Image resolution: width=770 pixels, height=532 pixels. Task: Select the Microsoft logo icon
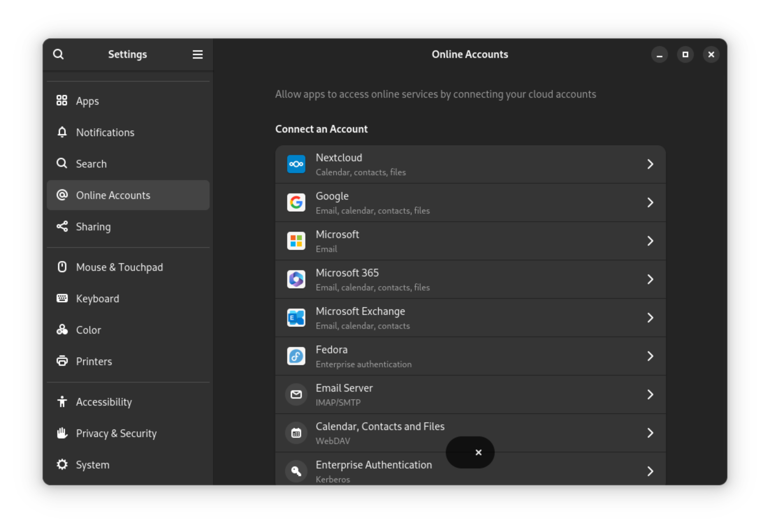[x=296, y=241]
